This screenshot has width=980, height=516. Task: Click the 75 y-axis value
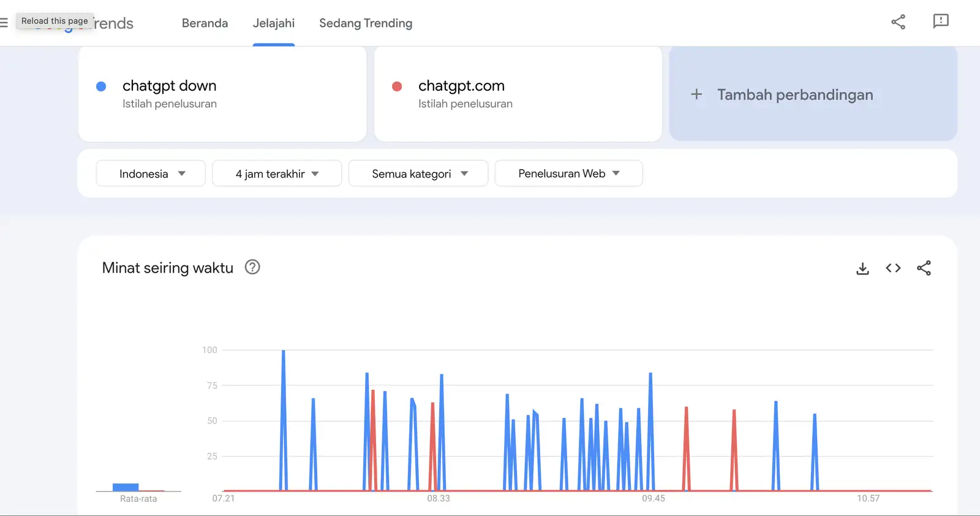click(212, 385)
